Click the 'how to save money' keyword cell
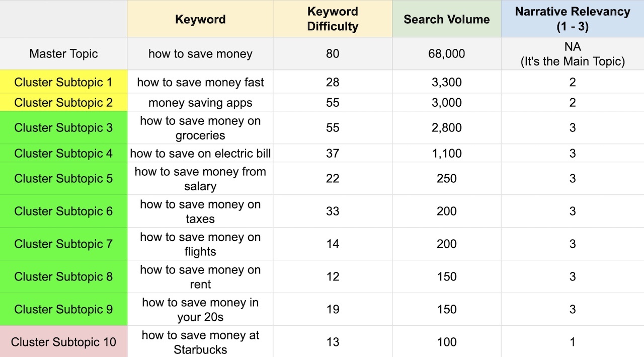This screenshot has width=644, height=357. point(200,53)
